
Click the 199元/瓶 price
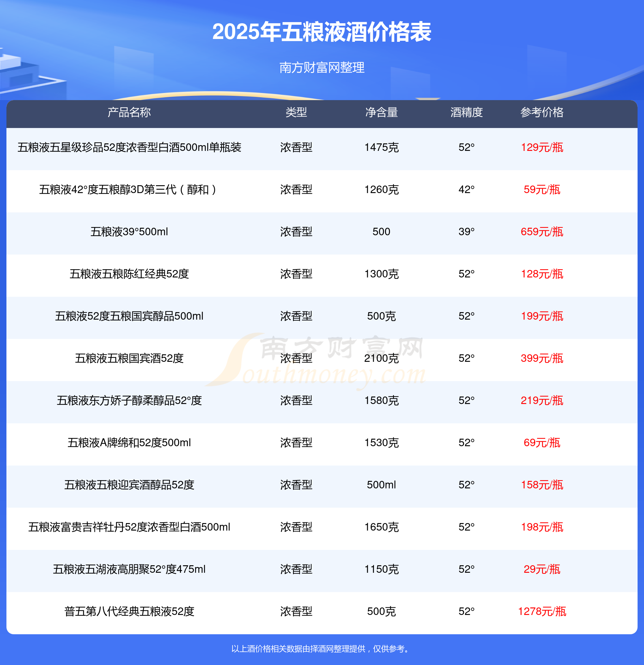(x=542, y=316)
